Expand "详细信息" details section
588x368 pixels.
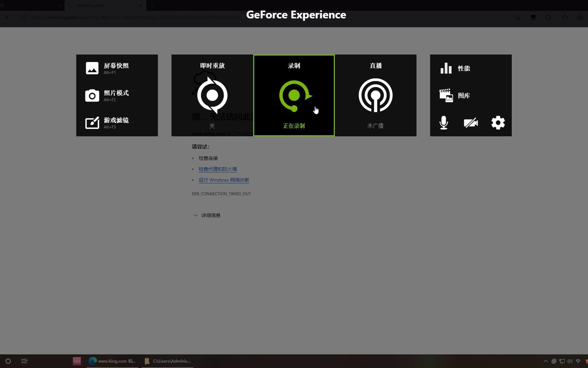point(207,215)
